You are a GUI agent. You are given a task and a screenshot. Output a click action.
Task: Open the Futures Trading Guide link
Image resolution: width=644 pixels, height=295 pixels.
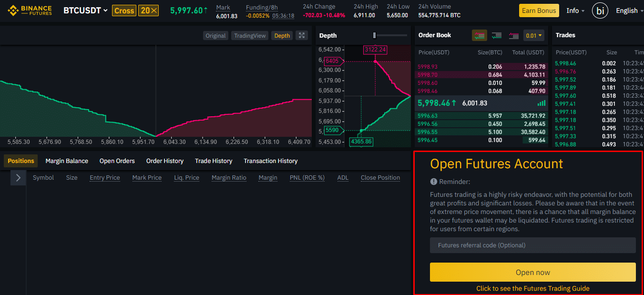533,288
